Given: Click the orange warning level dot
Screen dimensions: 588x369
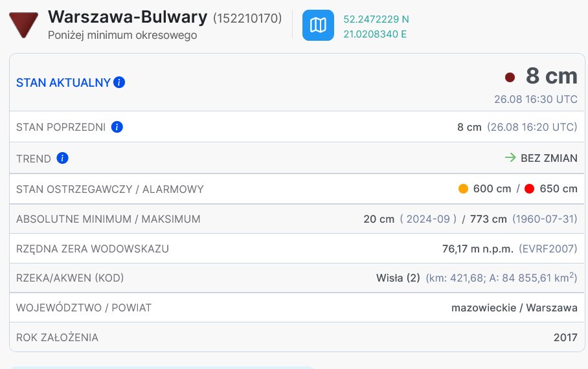Looking at the screenshot, I should tap(463, 188).
